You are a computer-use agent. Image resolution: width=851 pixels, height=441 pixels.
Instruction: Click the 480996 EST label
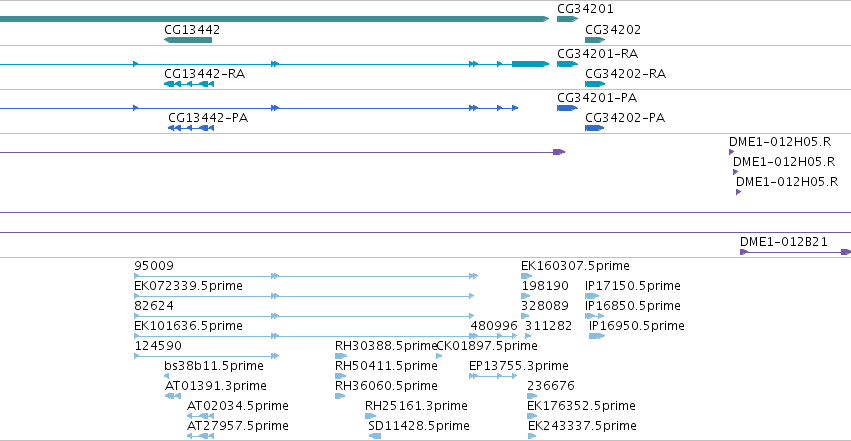tap(494, 326)
